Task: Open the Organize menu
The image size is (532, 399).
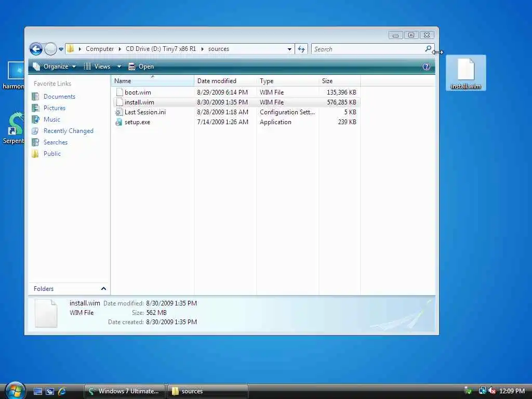Action: coord(54,66)
